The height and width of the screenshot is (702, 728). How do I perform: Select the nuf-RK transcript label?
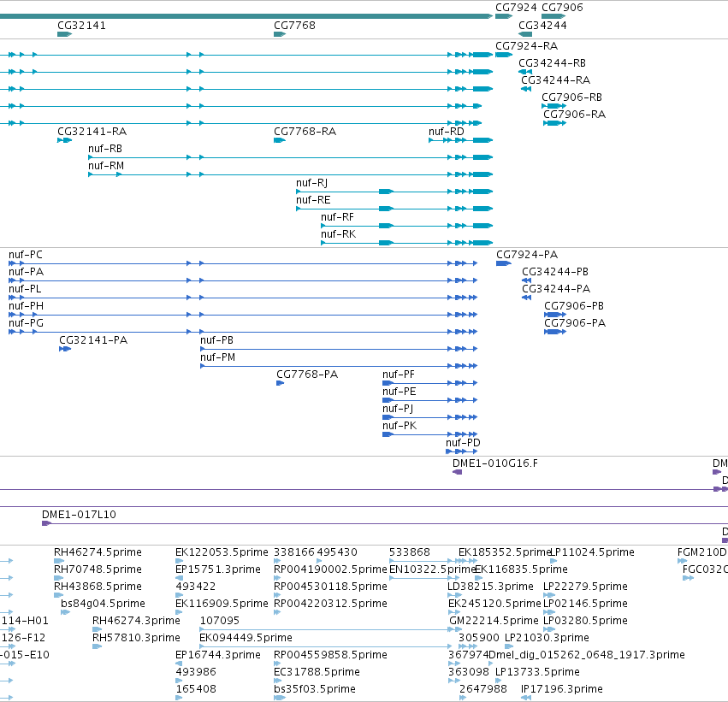click(x=339, y=235)
